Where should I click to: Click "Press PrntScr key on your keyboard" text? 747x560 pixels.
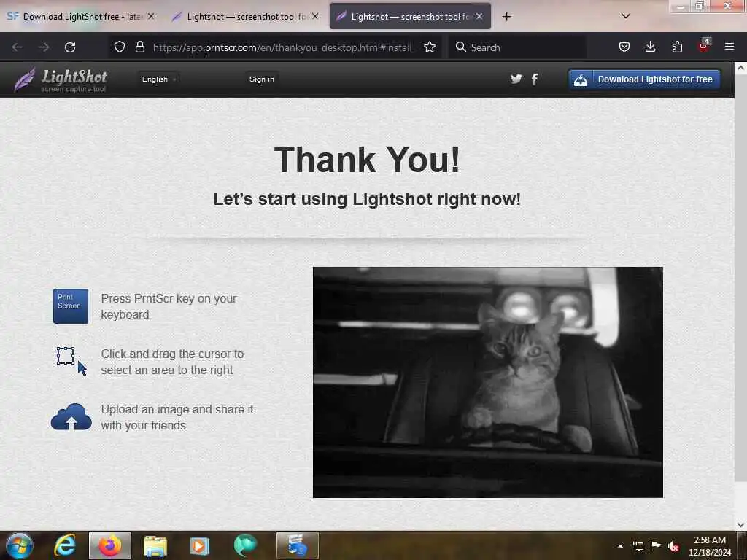[x=169, y=306]
